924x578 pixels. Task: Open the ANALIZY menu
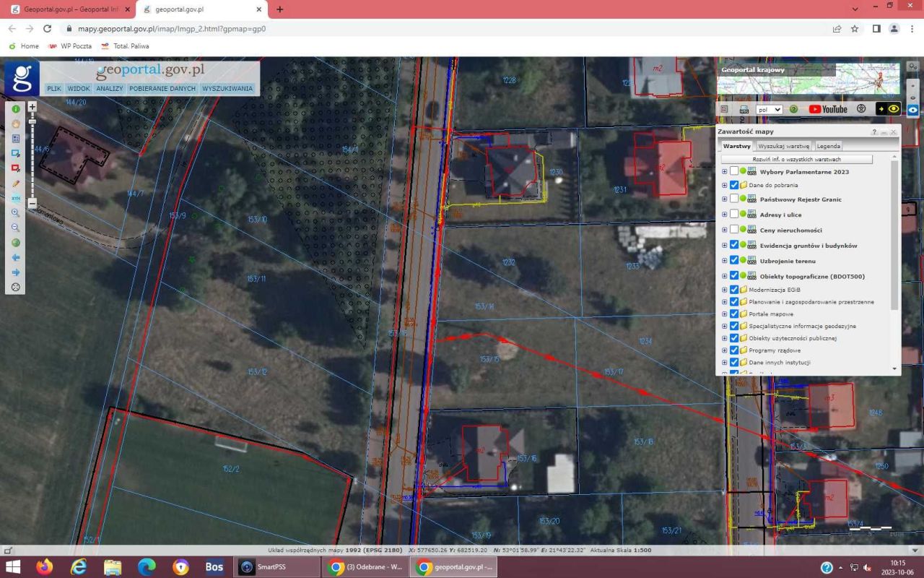coord(110,88)
